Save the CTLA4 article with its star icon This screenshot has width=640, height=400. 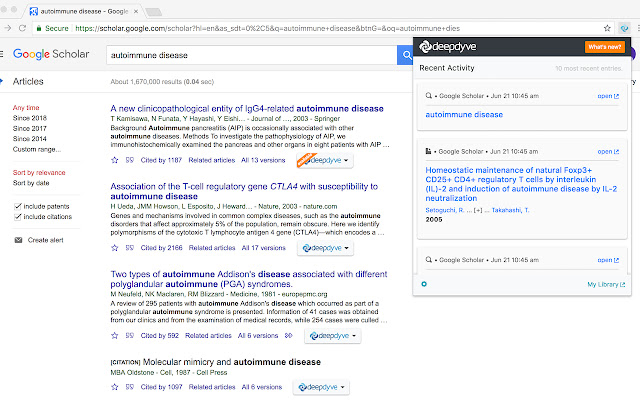[115, 248]
